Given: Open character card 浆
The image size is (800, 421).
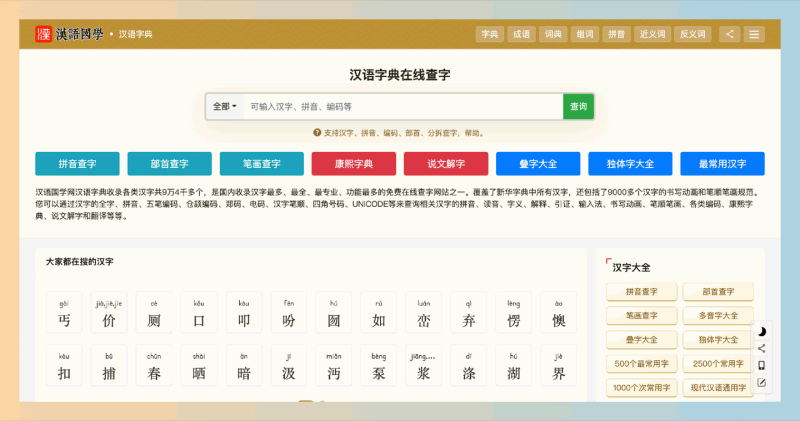Looking at the screenshot, I should 423,365.
